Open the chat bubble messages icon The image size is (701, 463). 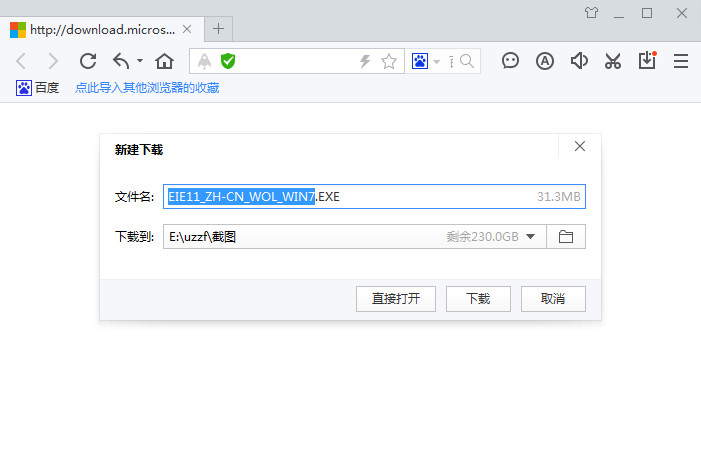click(510, 61)
